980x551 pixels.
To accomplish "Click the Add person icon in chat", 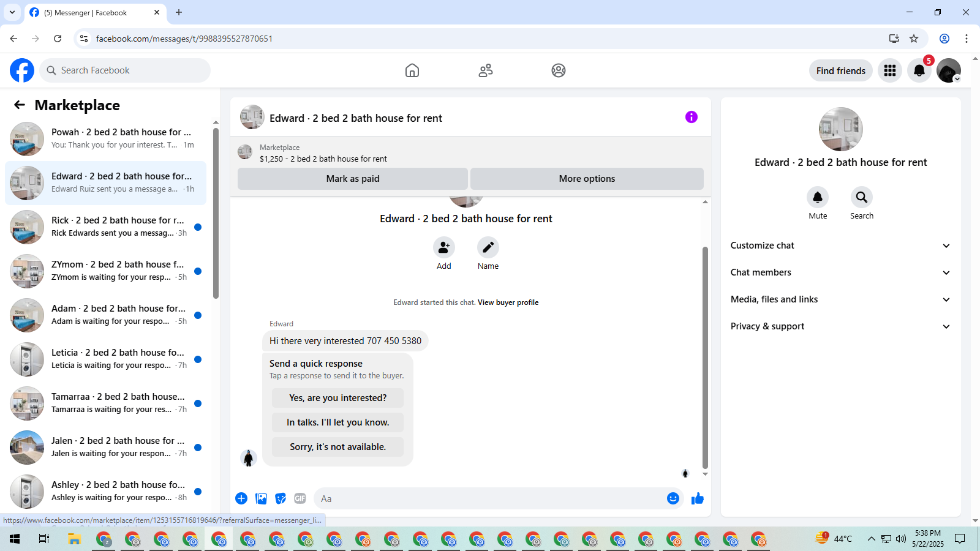I will [444, 247].
